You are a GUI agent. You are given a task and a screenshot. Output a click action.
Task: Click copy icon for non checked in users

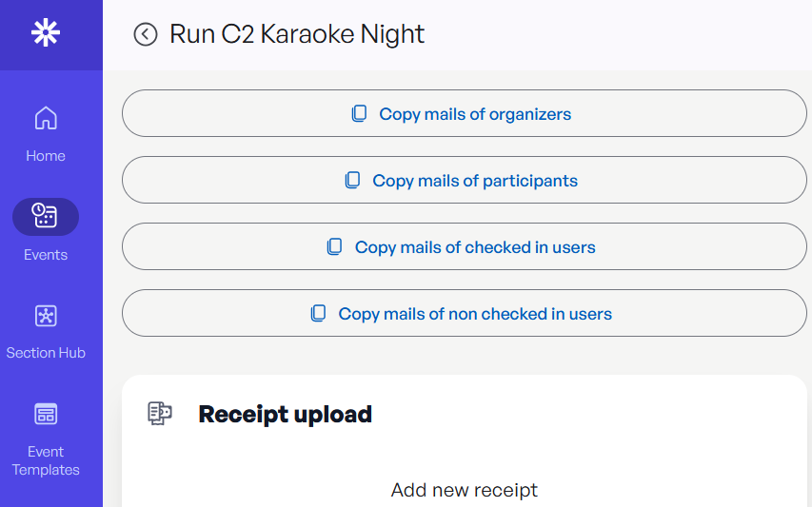coord(319,314)
